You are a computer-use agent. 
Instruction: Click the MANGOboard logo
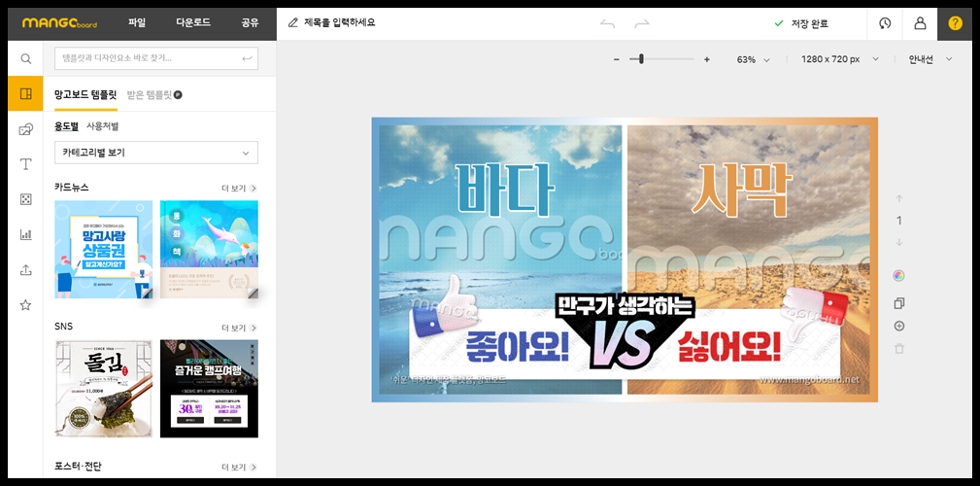pos(60,23)
